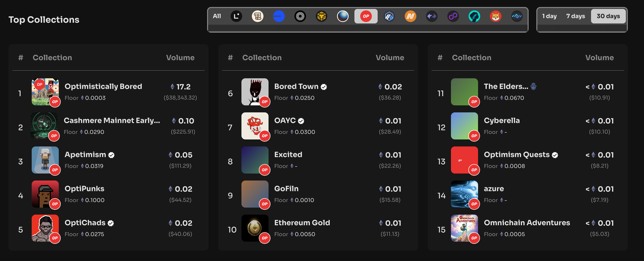Switch to the 1 day timeframe
This screenshot has height=261, width=644.
tap(549, 16)
